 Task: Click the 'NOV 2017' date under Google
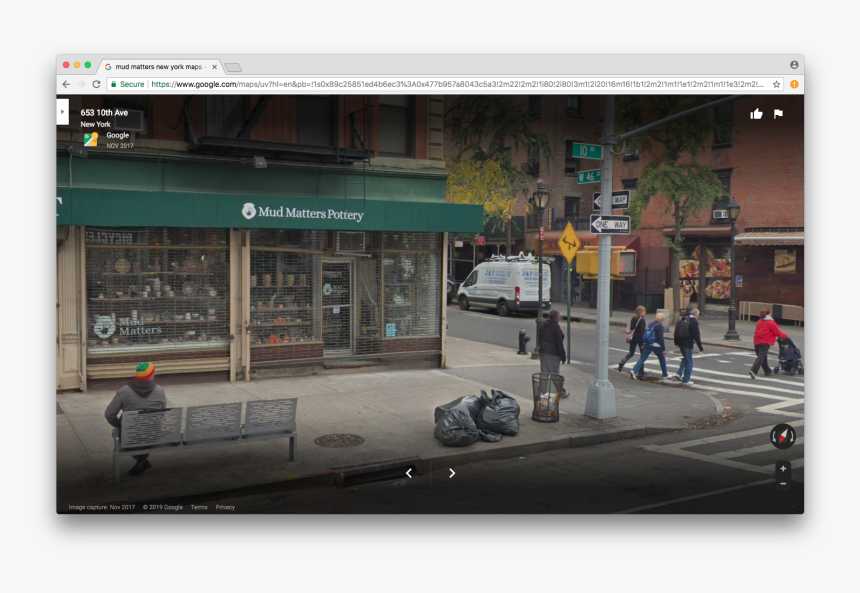click(120, 145)
